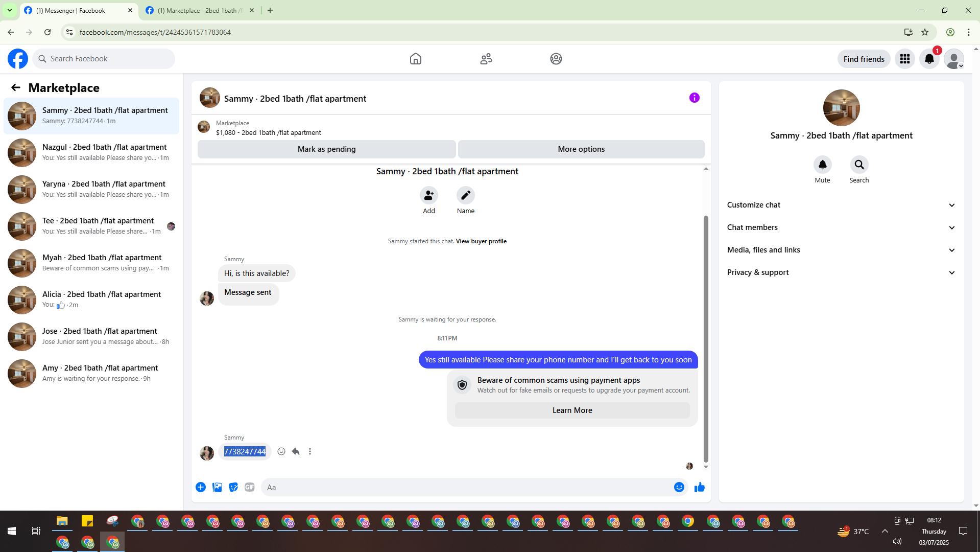Image resolution: width=980 pixels, height=552 pixels.
Task: Expand the Privacy & support section
Action: coord(841,272)
